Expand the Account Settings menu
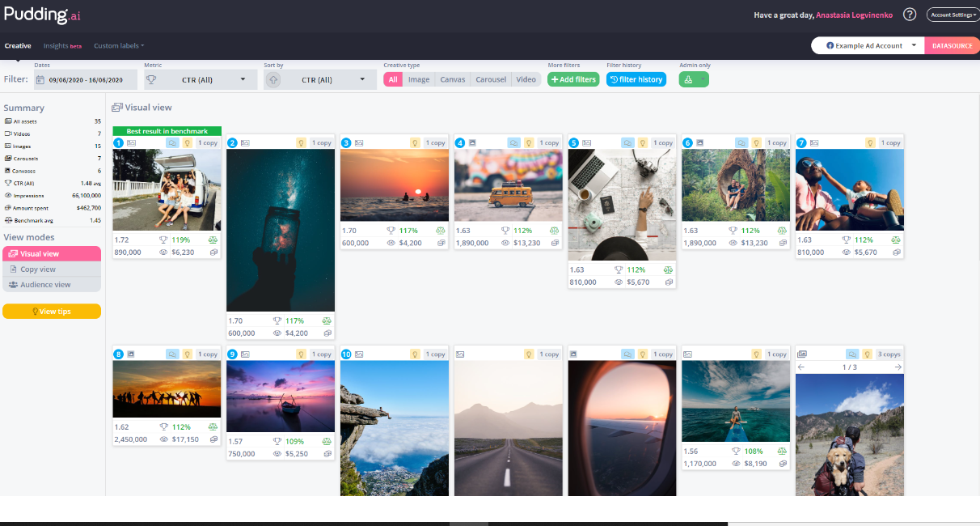 (953, 15)
